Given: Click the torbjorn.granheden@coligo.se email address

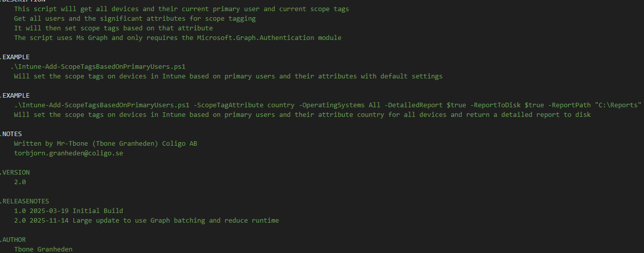Looking at the screenshot, I should (68, 153).
